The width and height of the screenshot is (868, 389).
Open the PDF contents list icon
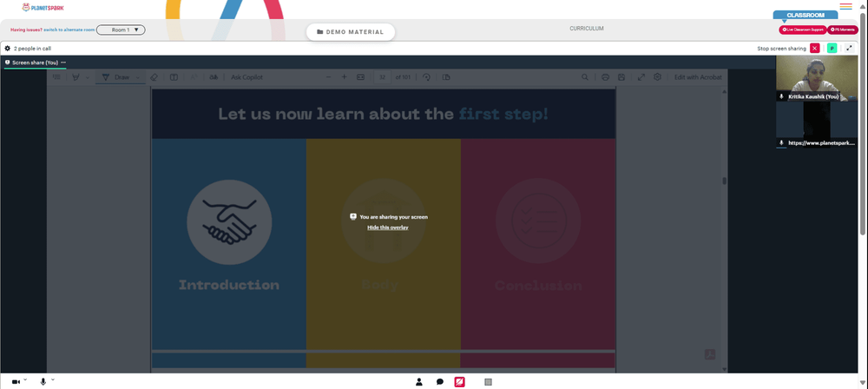[56, 77]
